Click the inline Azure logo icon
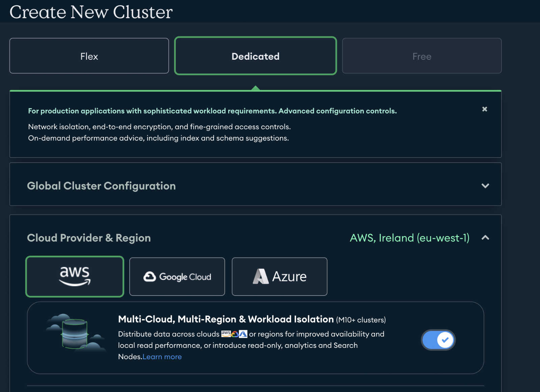 click(243, 334)
